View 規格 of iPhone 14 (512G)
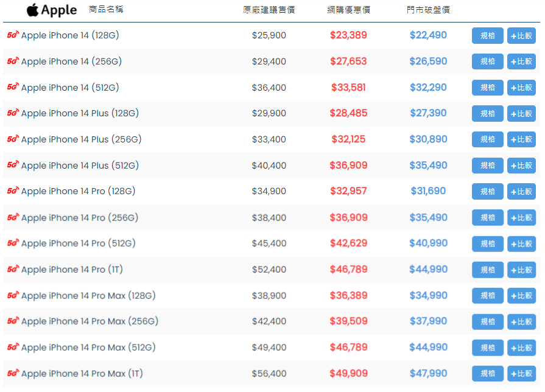The height and width of the screenshot is (392, 545). pos(487,88)
